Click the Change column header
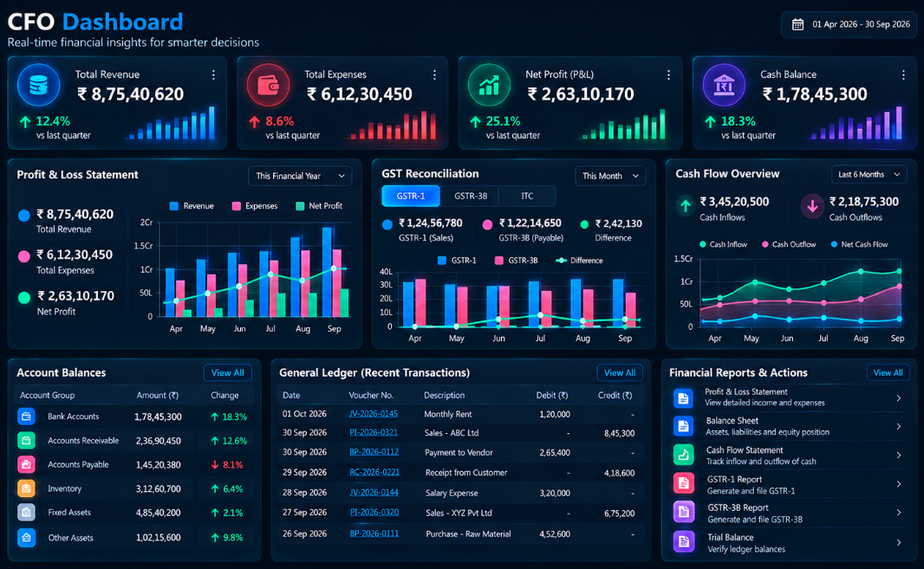This screenshot has height=569, width=924. (x=224, y=395)
